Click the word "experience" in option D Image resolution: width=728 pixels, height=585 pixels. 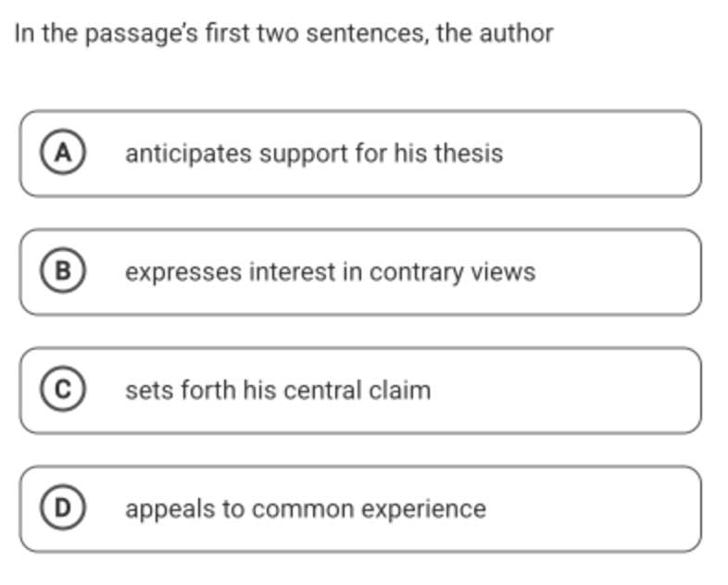point(424,509)
